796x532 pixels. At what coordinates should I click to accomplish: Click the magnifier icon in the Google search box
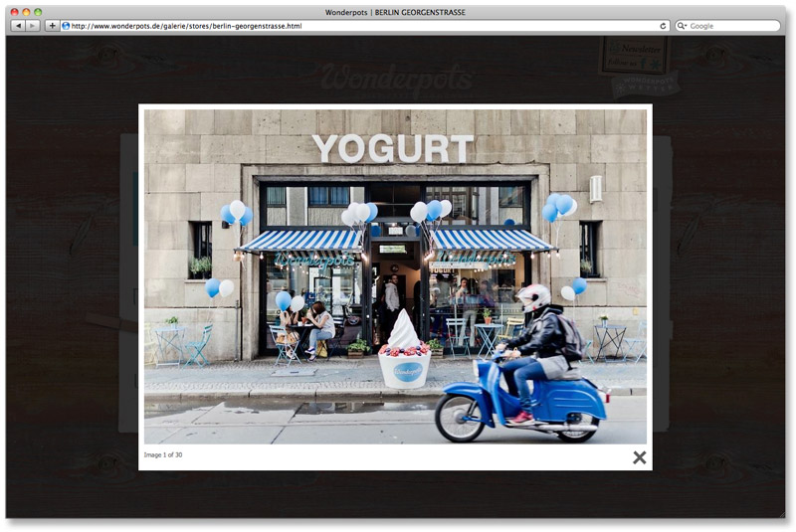point(683,26)
